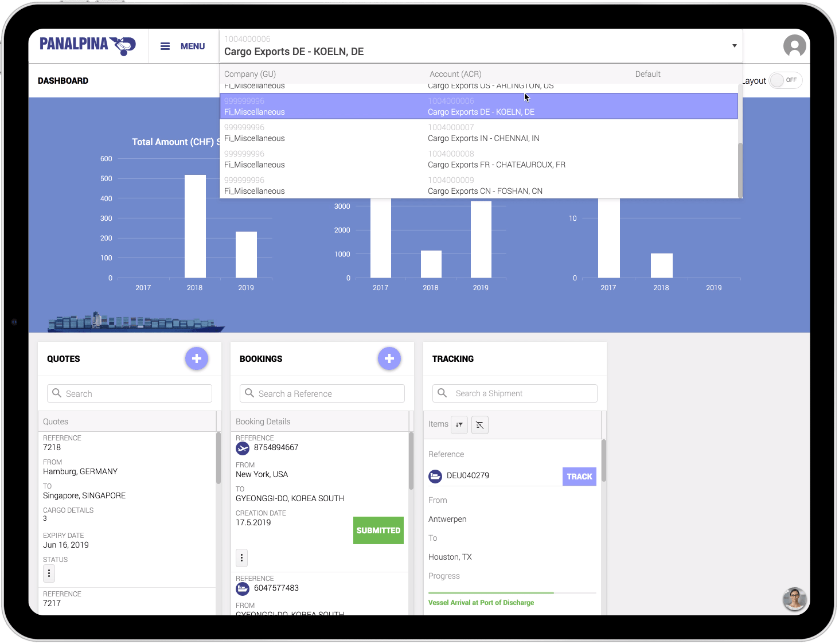Focus the Search a Shipment field

click(515, 393)
